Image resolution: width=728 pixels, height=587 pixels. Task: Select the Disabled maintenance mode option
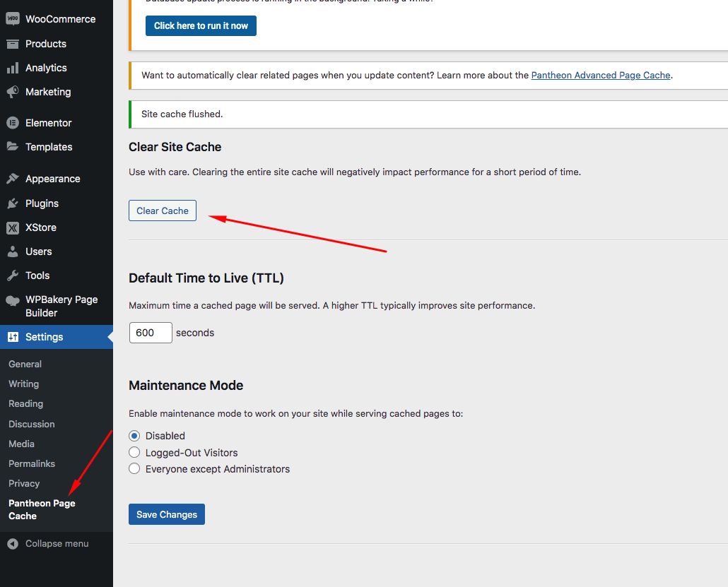pyautogui.click(x=134, y=436)
